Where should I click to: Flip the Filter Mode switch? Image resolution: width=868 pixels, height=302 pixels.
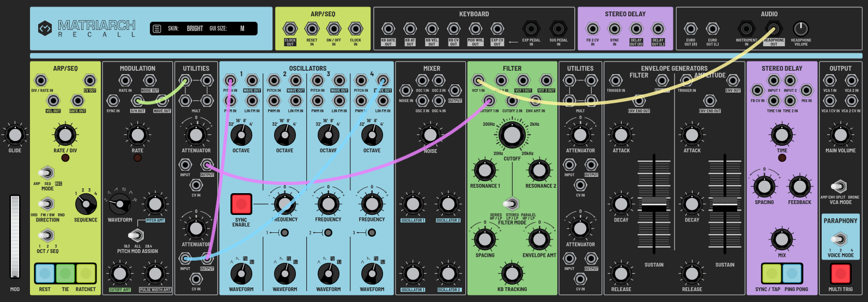point(512,204)
